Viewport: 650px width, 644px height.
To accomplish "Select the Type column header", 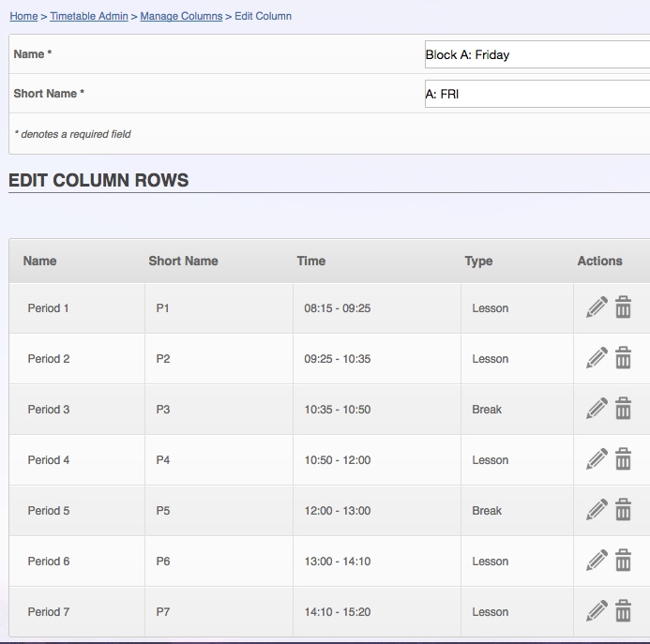I will [478, 261].
